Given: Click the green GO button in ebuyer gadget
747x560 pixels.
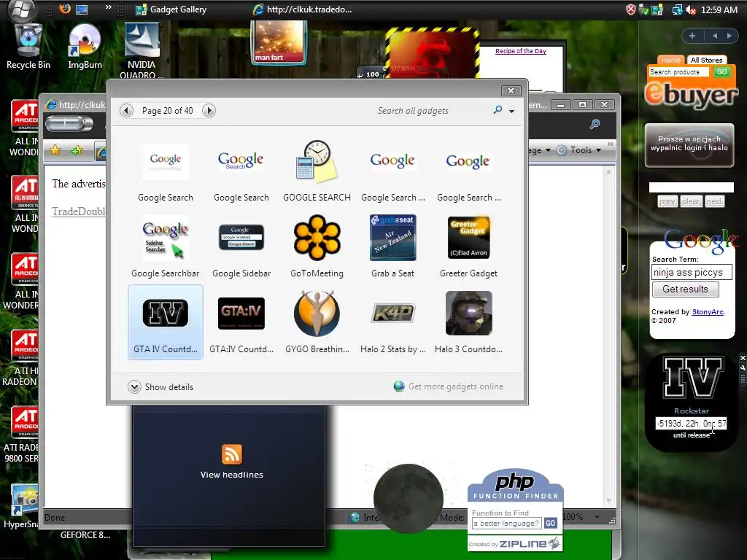Looking at the screenshot, I should tap(721, 72).
